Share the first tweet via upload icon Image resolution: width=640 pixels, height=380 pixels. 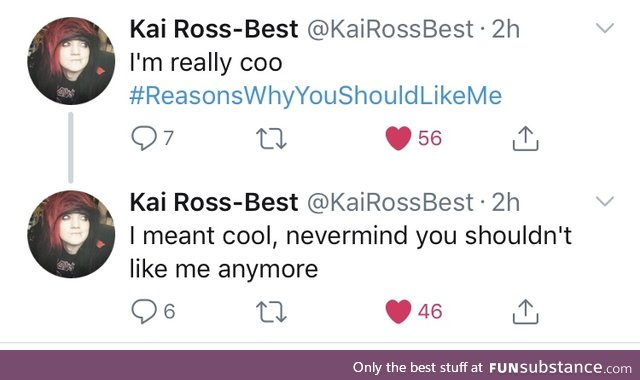click(525, 139)
